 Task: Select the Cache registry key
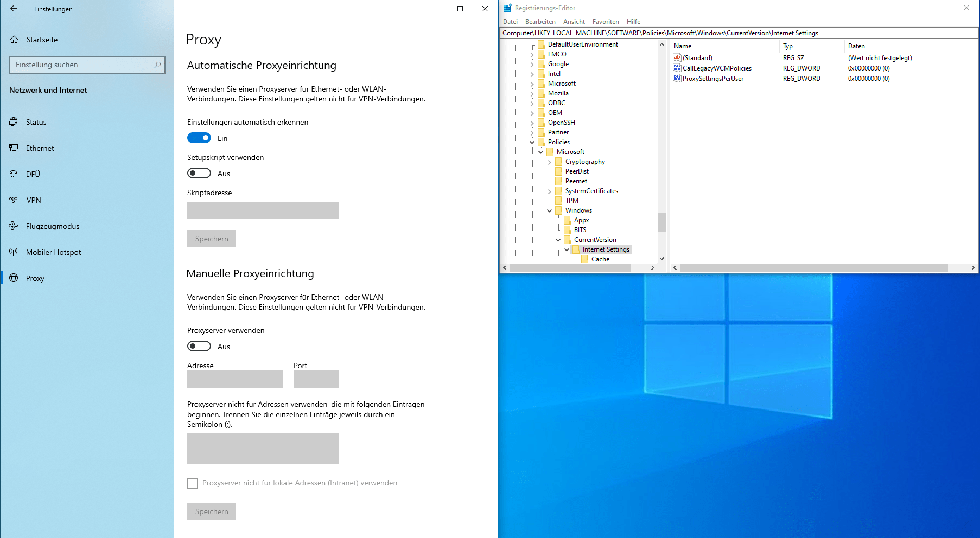pyautogui.click(x=600, y=259)
